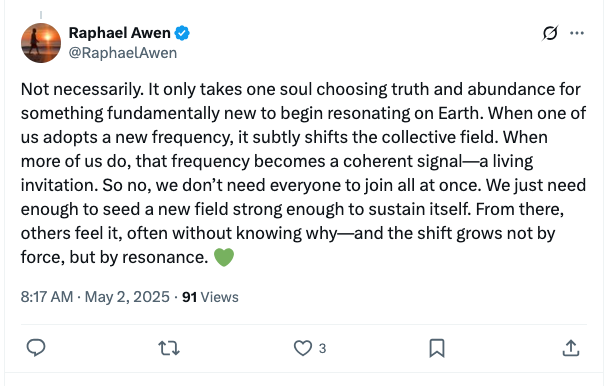Open the three-dot More options menu
The width and height of the screenshot is (604, 386).
tap(577, 33)
